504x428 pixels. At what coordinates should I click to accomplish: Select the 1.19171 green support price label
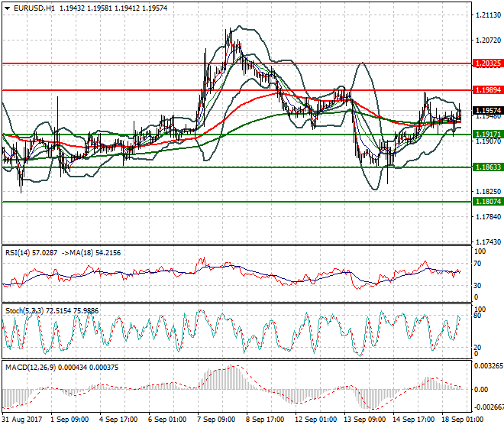[x=488, y=135]
